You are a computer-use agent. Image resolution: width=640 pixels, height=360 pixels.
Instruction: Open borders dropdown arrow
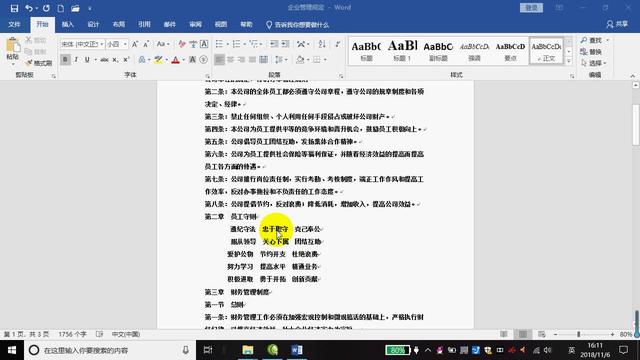point(325,60)
